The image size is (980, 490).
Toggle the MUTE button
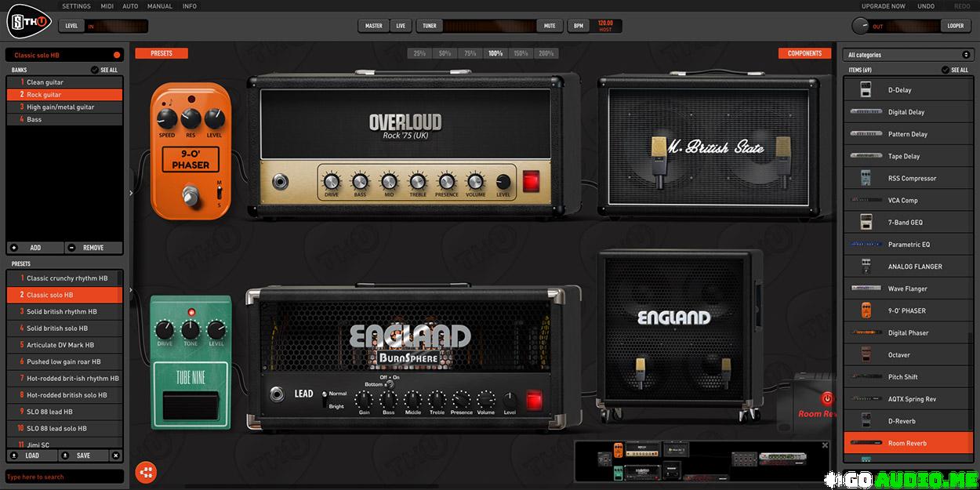[550, 26]
